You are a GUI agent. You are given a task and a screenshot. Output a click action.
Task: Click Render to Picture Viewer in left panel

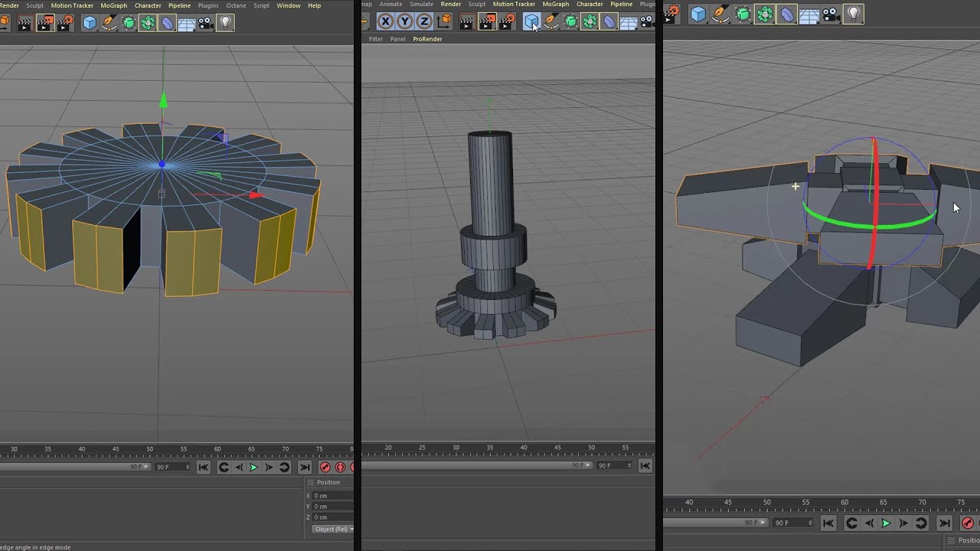click(x=44, y=23)
